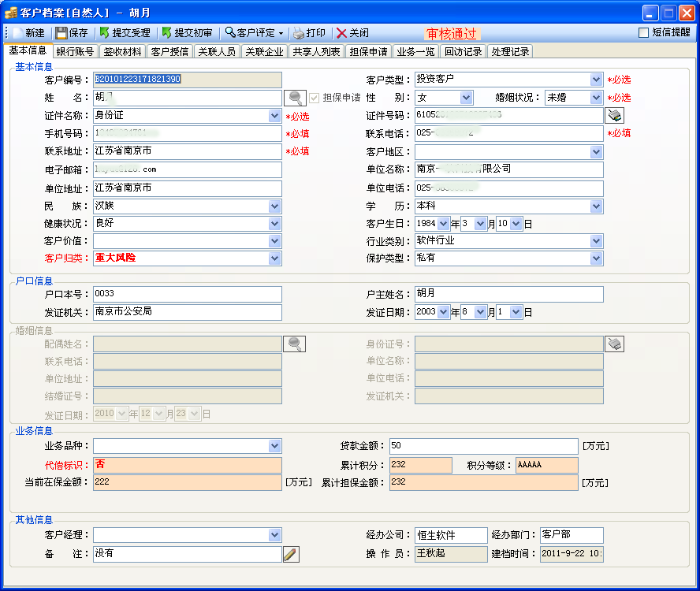Viewport: 700px width, 591px height.
Task: Scan ID card using 证件号码 reader icon
Action: (614, 115)
